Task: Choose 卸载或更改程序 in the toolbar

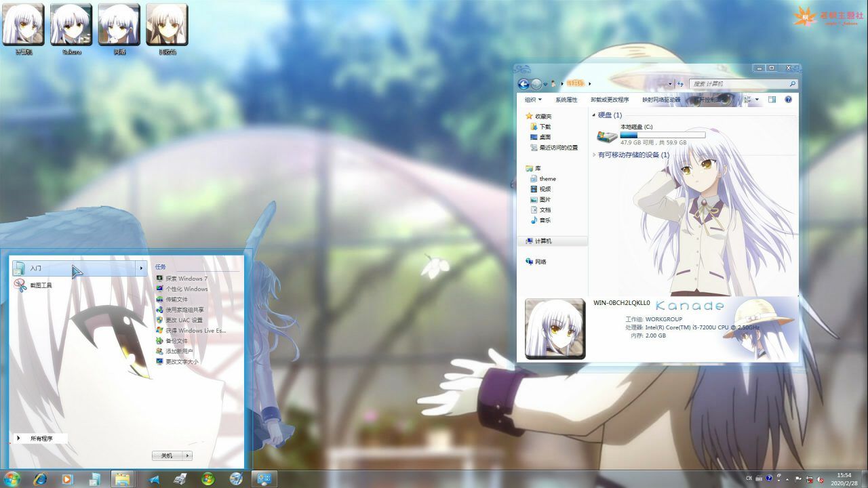Action: pos(610,100)
